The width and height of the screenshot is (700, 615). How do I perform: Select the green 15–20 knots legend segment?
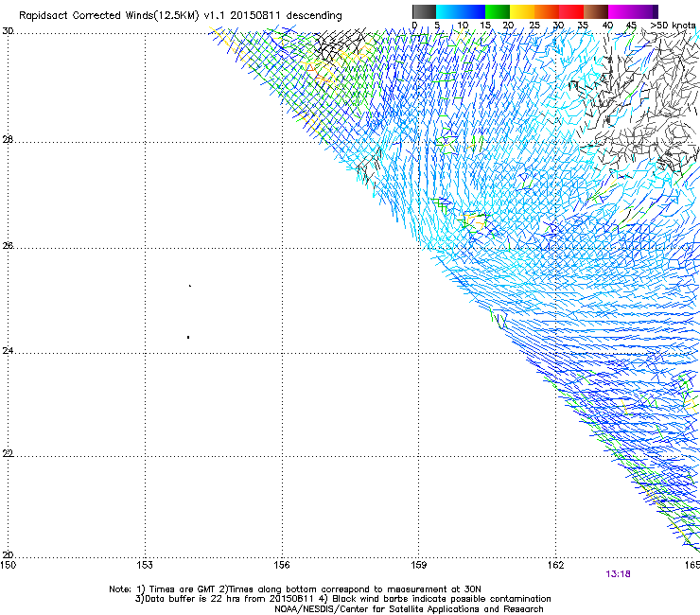(x=498, y=11)
